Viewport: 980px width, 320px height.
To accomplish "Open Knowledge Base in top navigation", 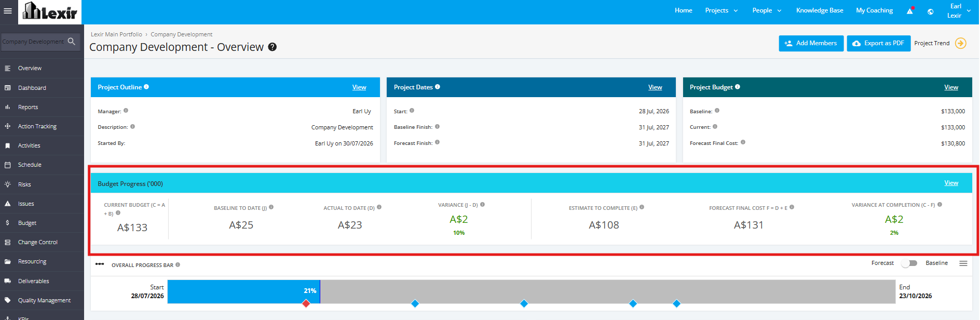I will tap(820, 10).
